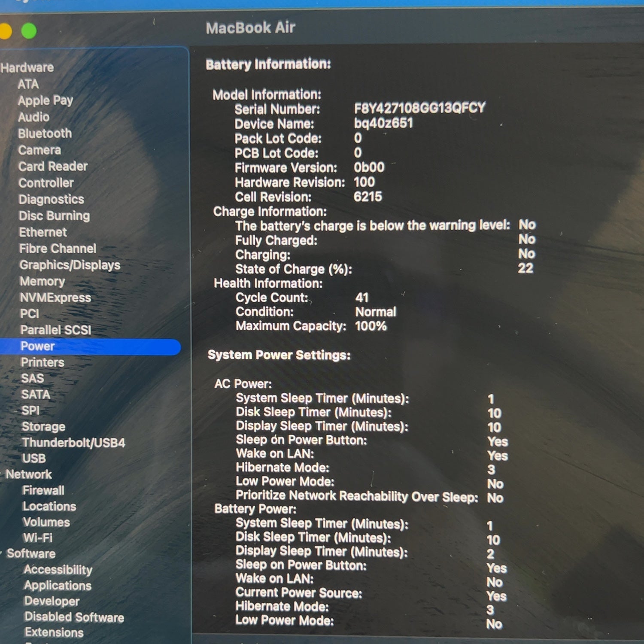This screenshot has width=644, height=644.
Task: Click the Fully Charged label
Action: (x=276, y=240)
